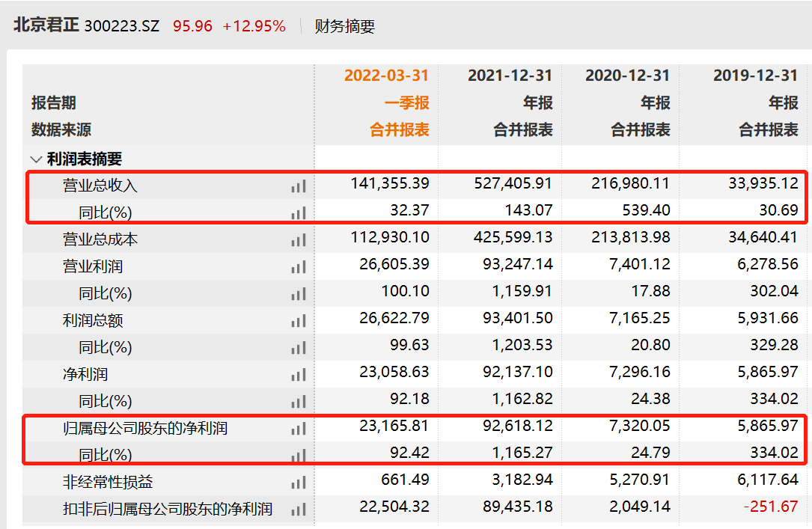Click the orange 一季报 report type
The height and width of the screenshot is (529, 812).
(407, 103)
